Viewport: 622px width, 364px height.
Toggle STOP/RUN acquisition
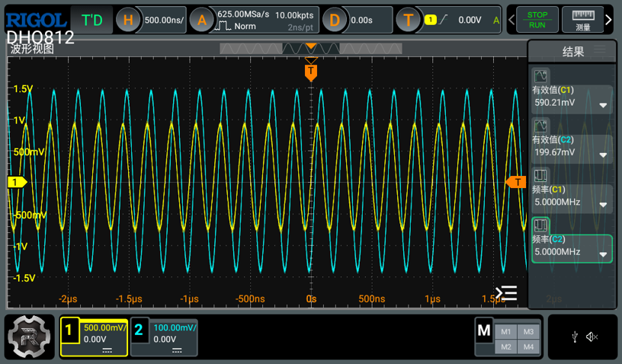coord(537,20)
